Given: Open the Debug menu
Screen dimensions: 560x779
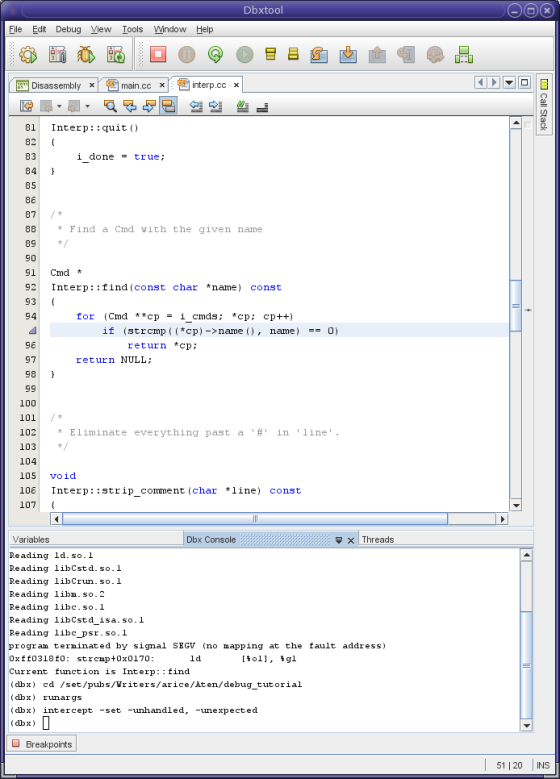Looking at the screenshot, I should [x=68, y=29].
